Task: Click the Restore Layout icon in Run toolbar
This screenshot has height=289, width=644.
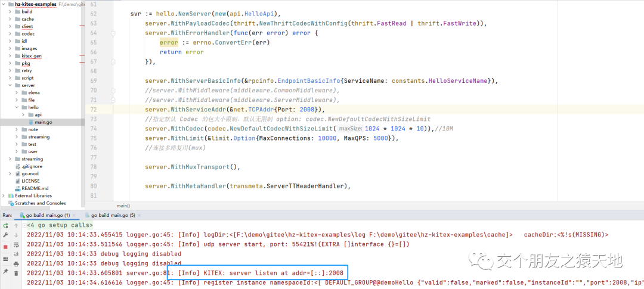Action: [x=6, y=259]
